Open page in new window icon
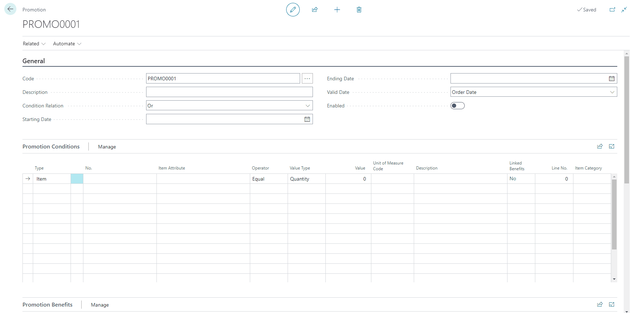The image size is (644, 313). tap(612, 10)
